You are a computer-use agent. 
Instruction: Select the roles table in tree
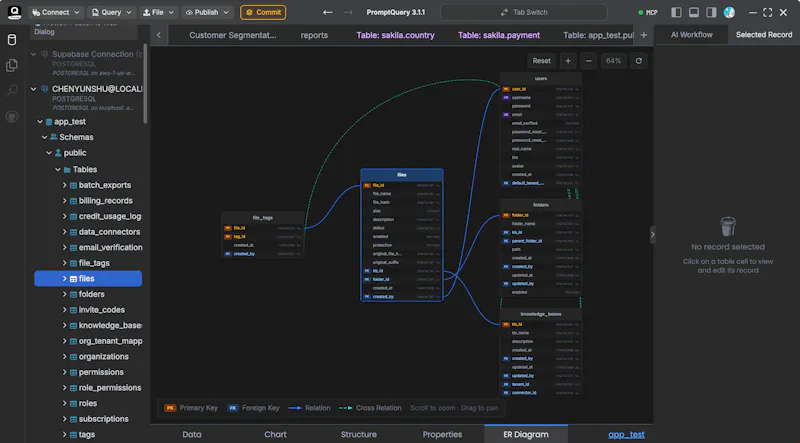click(88, 403)
